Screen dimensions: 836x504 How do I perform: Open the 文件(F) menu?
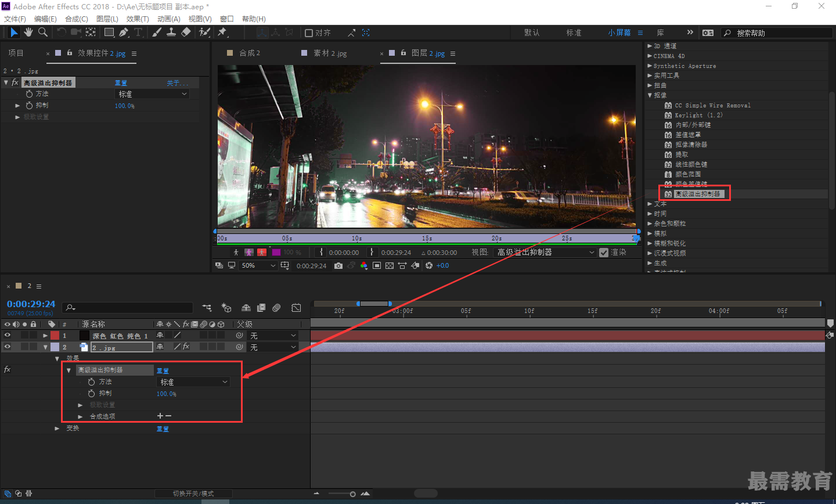[x=15, y=19]
